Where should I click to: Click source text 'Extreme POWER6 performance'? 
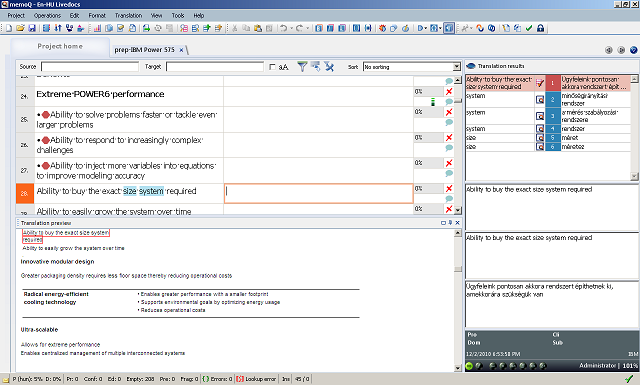point(100,94)
